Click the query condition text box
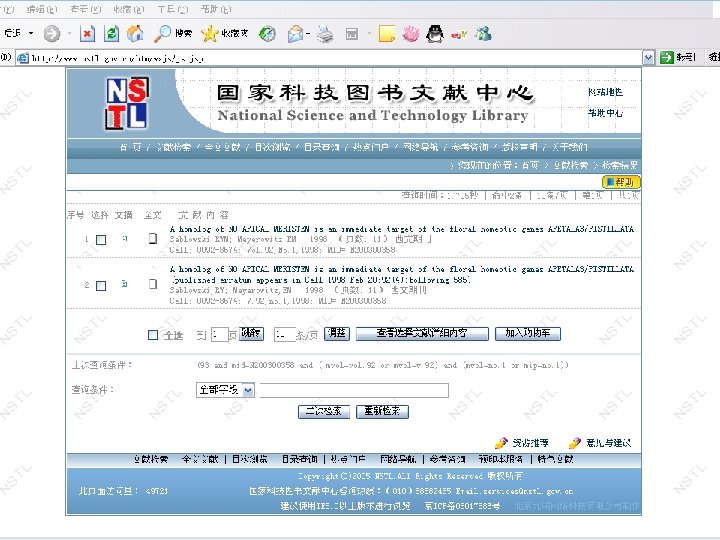The width and height of the screenshot is (720, 540). pyautogui.click(x=354, y=390)
